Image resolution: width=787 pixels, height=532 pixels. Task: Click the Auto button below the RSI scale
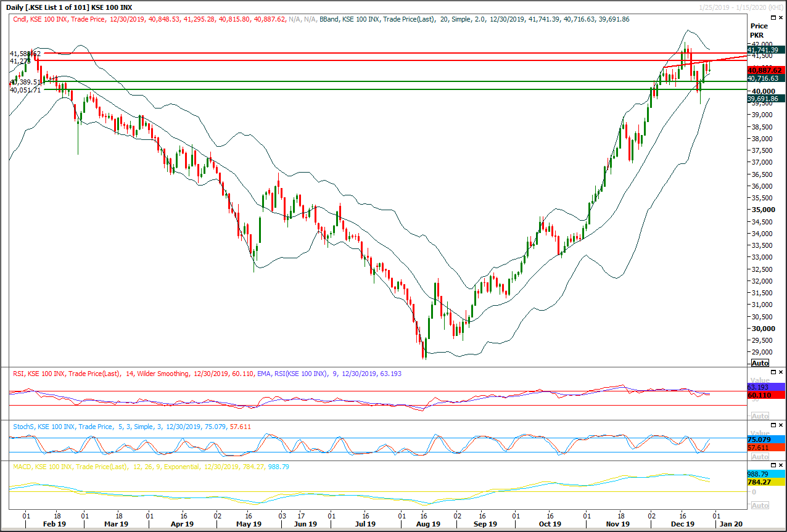pos(759,415)
